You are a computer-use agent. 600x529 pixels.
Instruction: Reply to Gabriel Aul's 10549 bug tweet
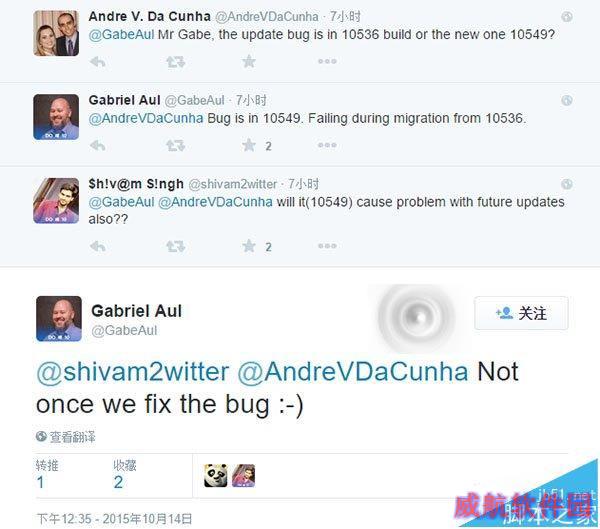tap(98, 145)
